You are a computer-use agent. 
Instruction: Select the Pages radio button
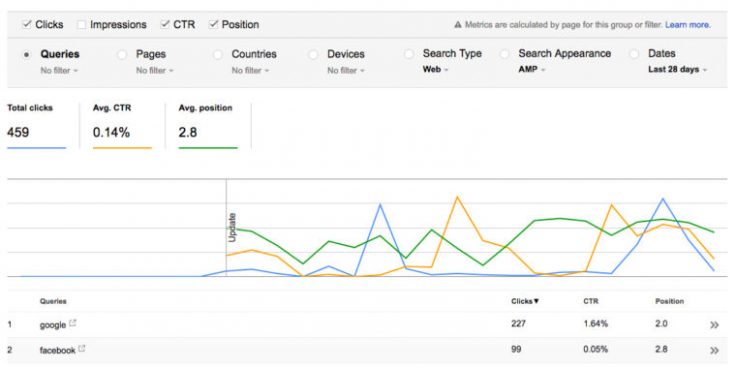[122, 55]
